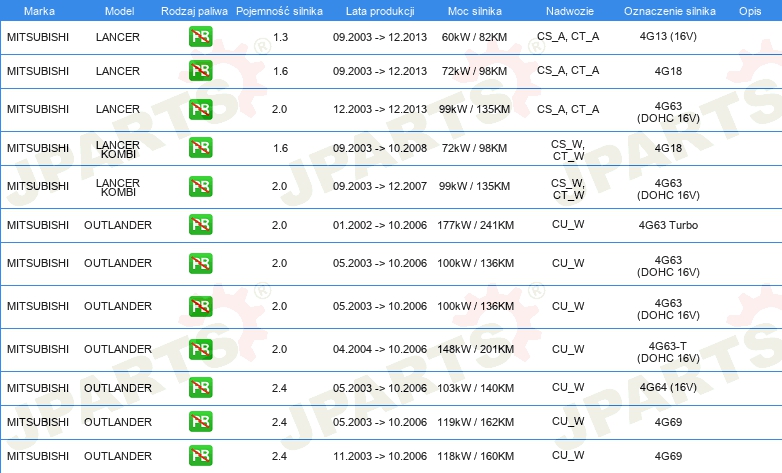Select the LANCER KOMBI model cell in the 1.6 row

click(118, 149)
